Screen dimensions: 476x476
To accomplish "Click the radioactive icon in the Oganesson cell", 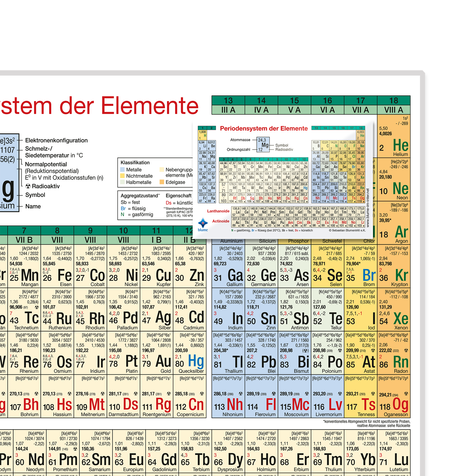I will pos(406,394).
